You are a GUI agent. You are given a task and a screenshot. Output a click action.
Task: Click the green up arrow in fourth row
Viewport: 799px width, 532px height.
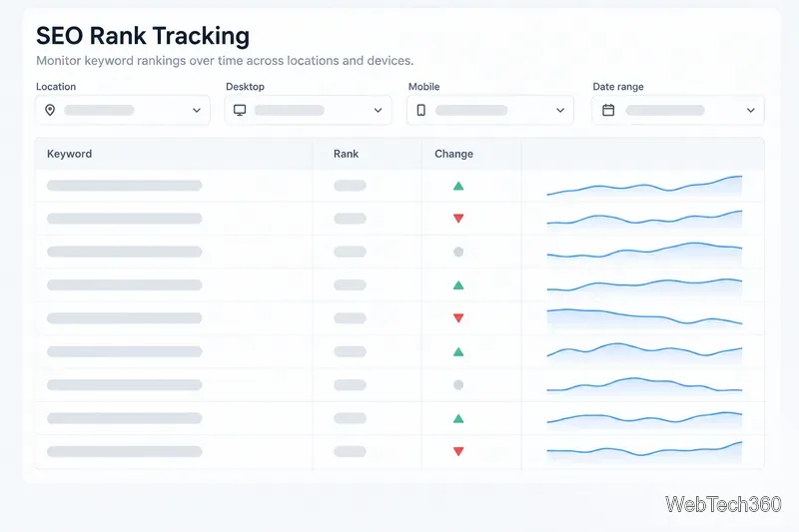458,285
